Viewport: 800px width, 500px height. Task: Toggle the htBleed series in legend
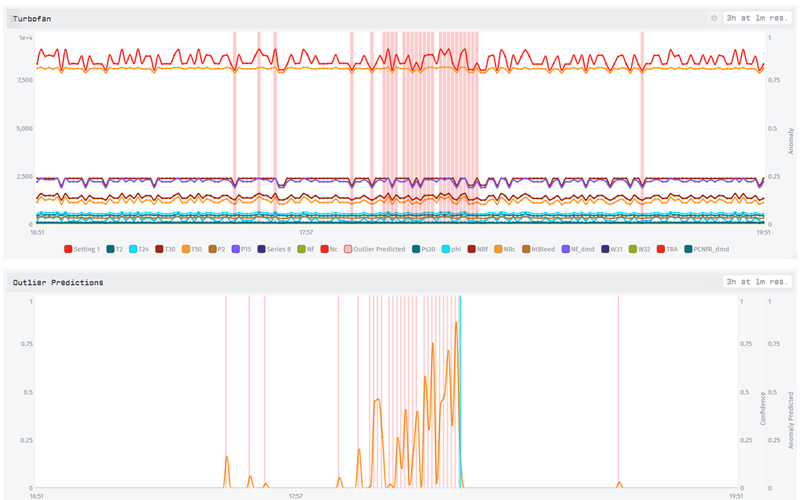coord(538,249)
